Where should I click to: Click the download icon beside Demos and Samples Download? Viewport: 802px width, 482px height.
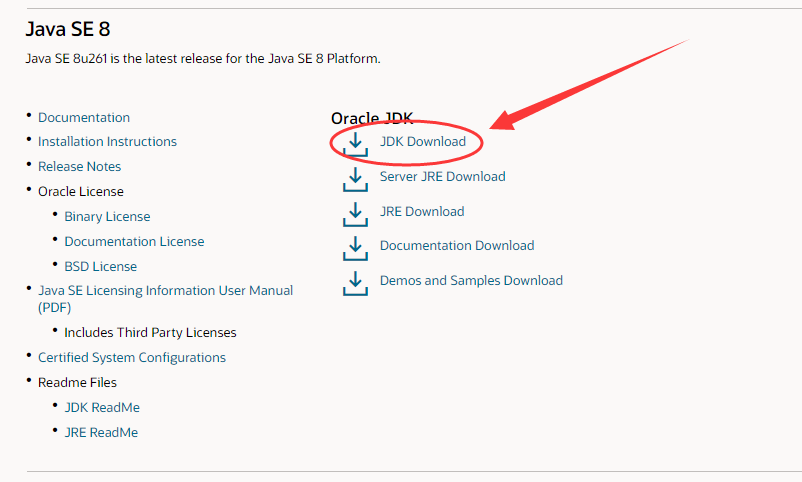355,283
